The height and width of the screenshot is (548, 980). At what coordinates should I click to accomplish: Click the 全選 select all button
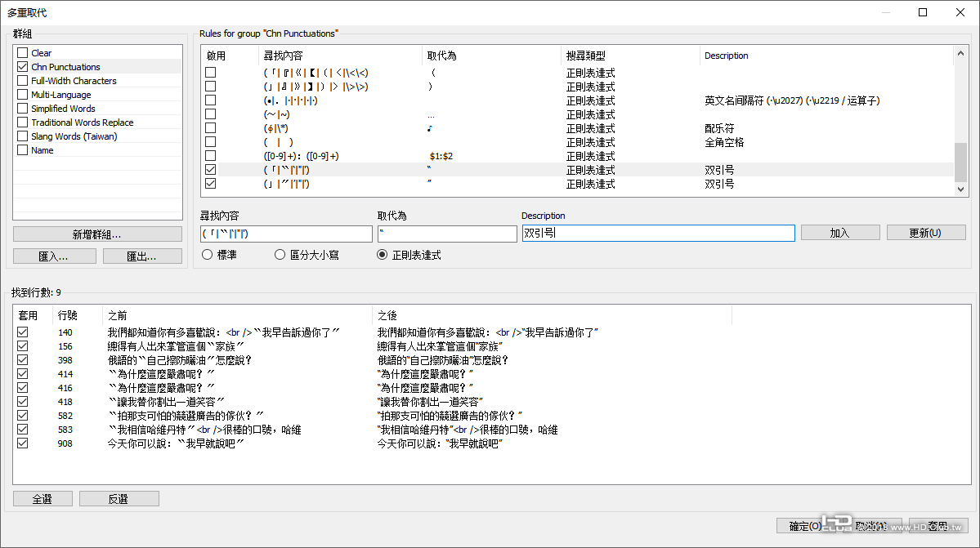[43, 499]
